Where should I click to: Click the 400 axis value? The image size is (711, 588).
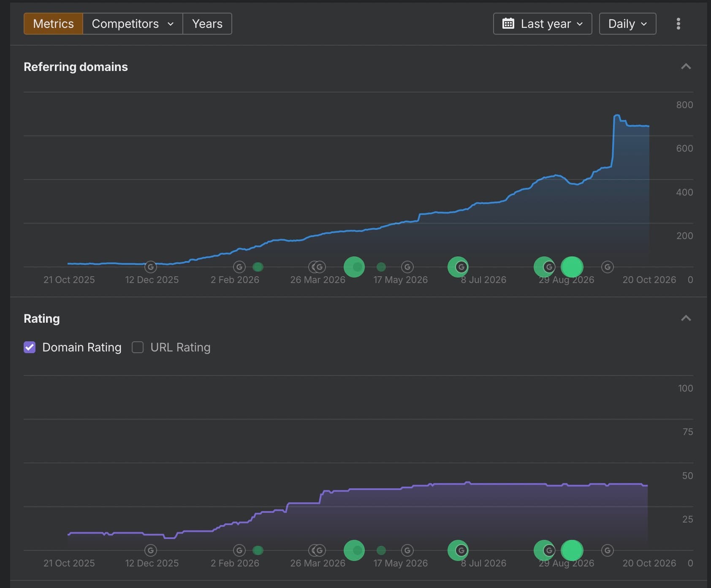click(684, 192)
